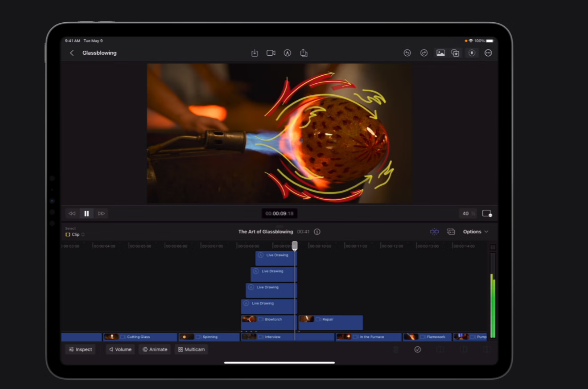Tap the battery indicator in the status bar

click(x=490, y=41)
